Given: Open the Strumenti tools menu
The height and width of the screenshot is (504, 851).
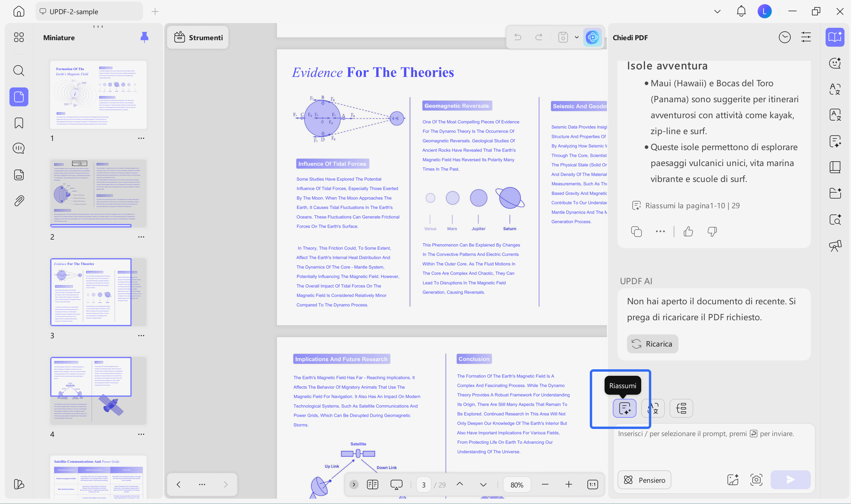Looking at the screenshot, I should coord(198,37).
